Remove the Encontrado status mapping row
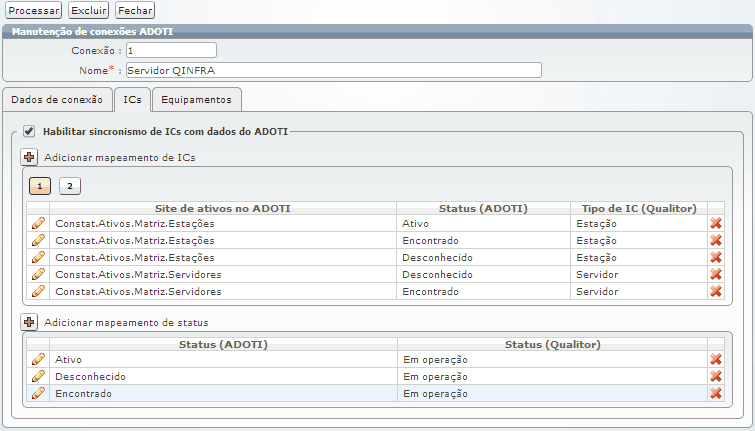This screenshot has height=431, width=755. pyautogui.click(x=716, y=393)
